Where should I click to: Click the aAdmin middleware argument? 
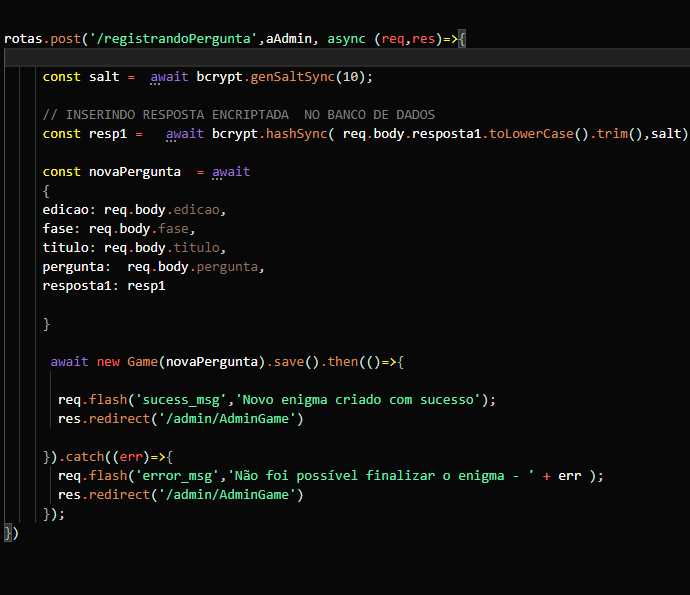tap(289, 39)
